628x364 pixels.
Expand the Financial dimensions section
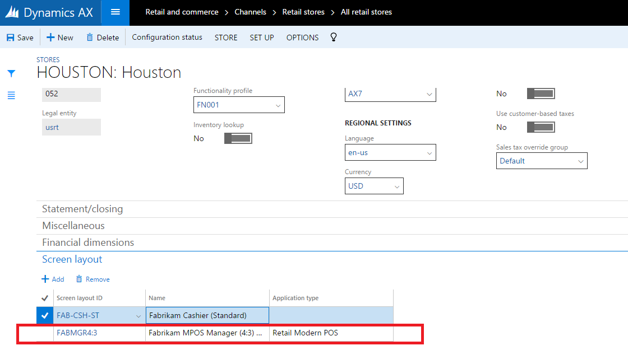[88, 242]
